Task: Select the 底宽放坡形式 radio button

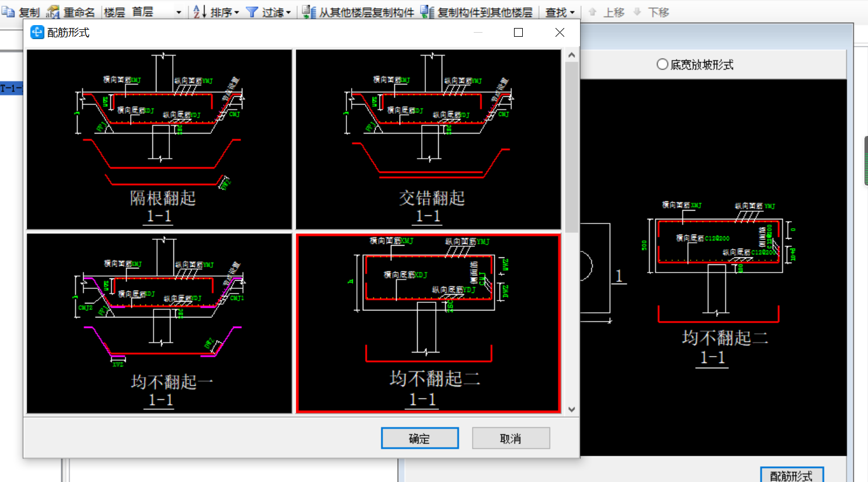Action: [x=662, y=64]
